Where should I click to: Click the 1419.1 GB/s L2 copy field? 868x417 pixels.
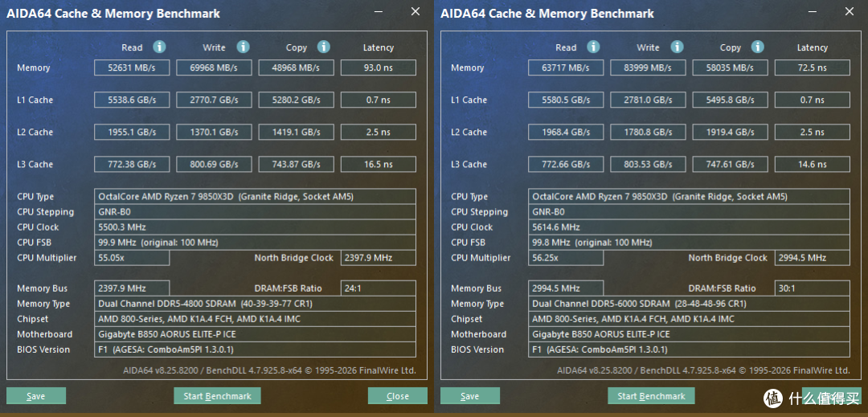point(296,133)
